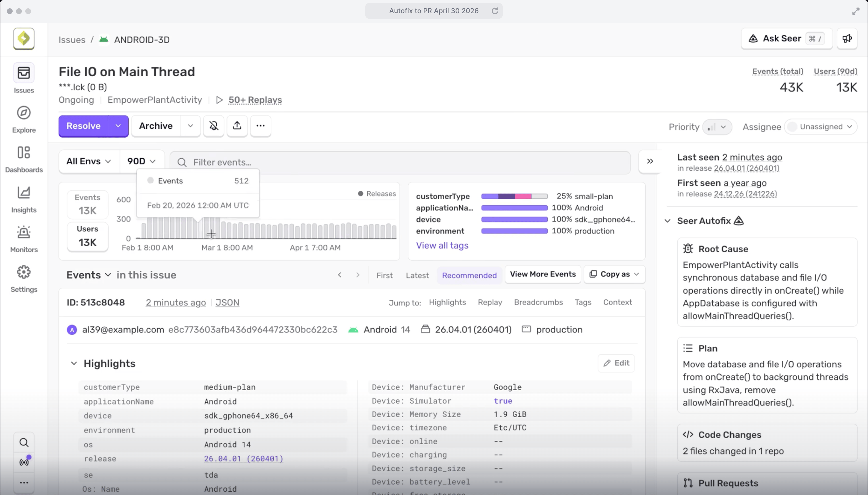Screen dimensions: 868x495
Task: Collapse the Seer Autofix section
Action: [x=668, y=221]
